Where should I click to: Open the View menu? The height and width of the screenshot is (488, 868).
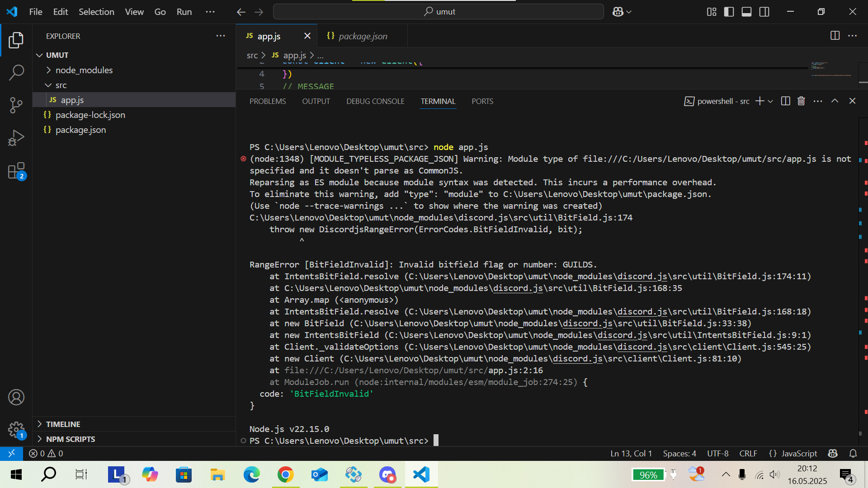coord(134,12)
